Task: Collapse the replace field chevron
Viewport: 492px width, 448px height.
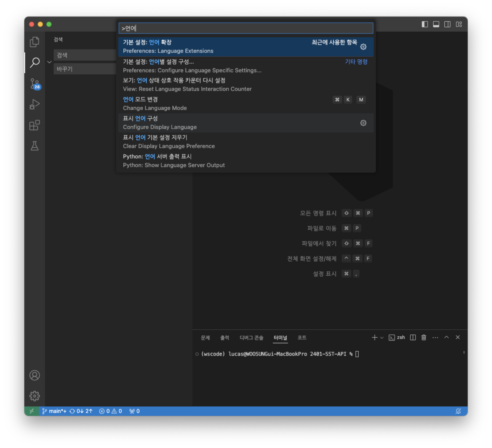Action: (x=49, y=62)
